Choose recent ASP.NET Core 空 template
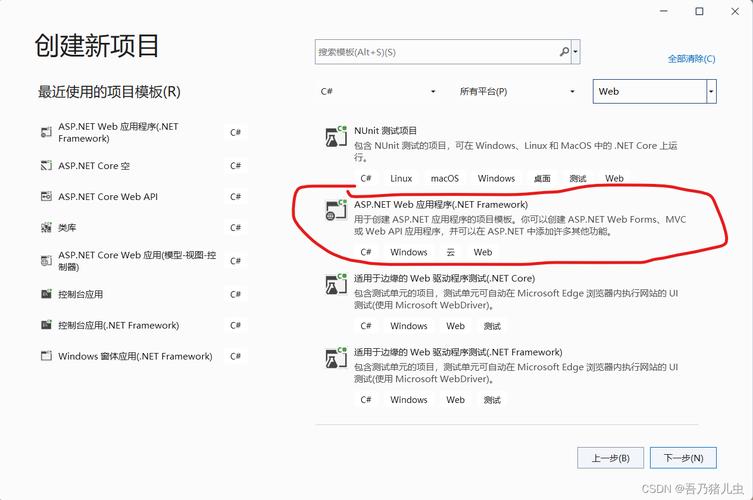Screen dimensions: 753x500 coord(143,166)
